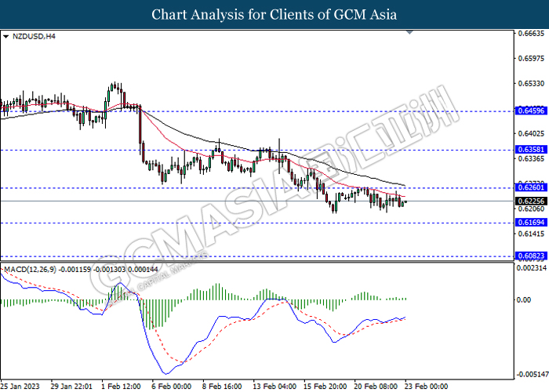The image size is (549, 392).
Task: Click the MACD -0.005147 scale value
Action: click(x=533, y=375)
